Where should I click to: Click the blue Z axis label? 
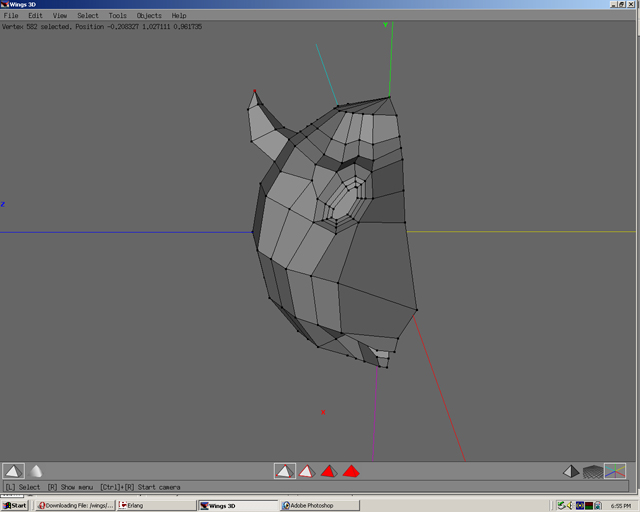(x=3, y=204)
